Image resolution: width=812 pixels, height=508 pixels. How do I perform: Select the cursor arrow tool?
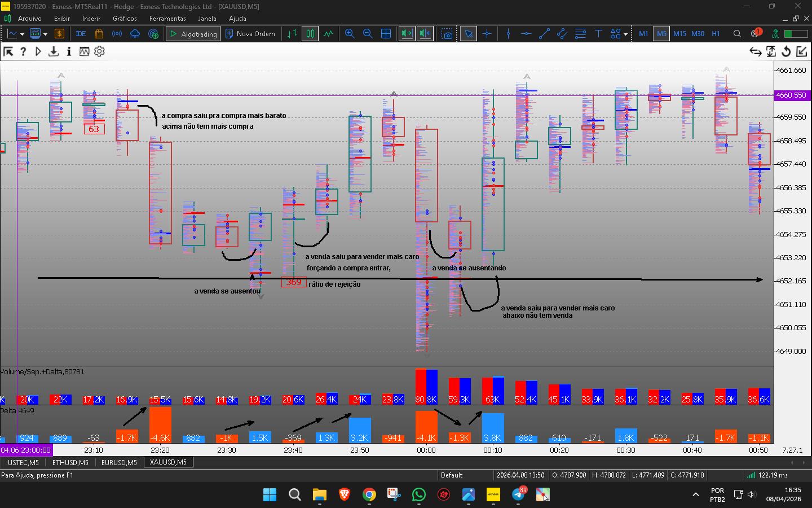[x=469, y=34]
